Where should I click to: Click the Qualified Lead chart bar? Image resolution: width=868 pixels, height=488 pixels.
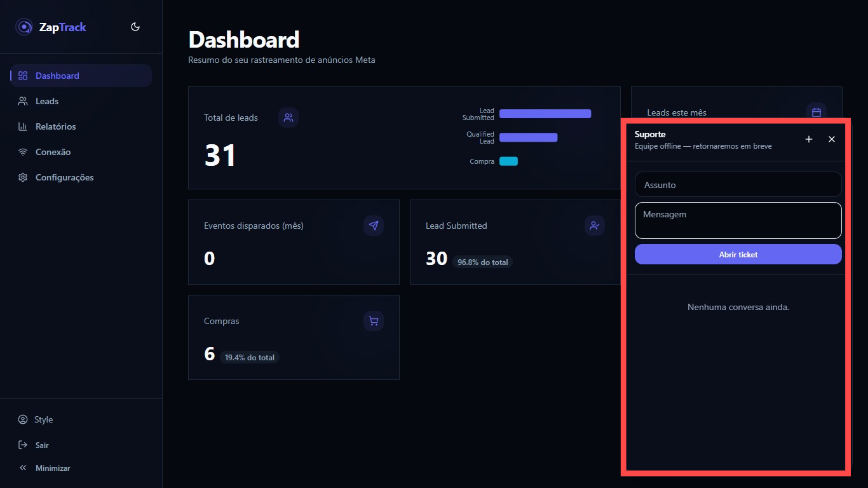(528, 137)
